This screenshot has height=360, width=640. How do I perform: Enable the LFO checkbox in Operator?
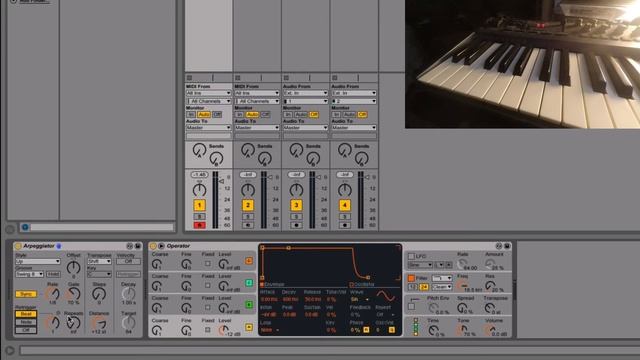(411, 256)
